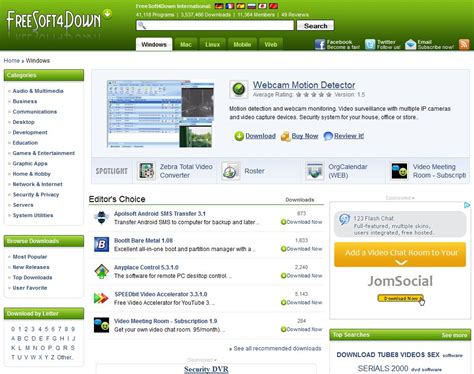The image size is (474, 374).
Task: Open Security & Privacy category
Action: click(x=36, y=195)
